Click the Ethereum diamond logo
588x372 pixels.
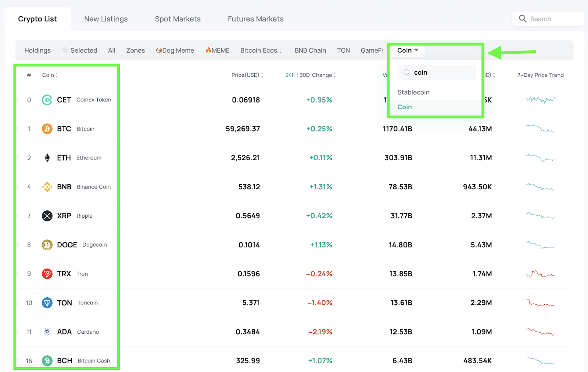point(47,158)
